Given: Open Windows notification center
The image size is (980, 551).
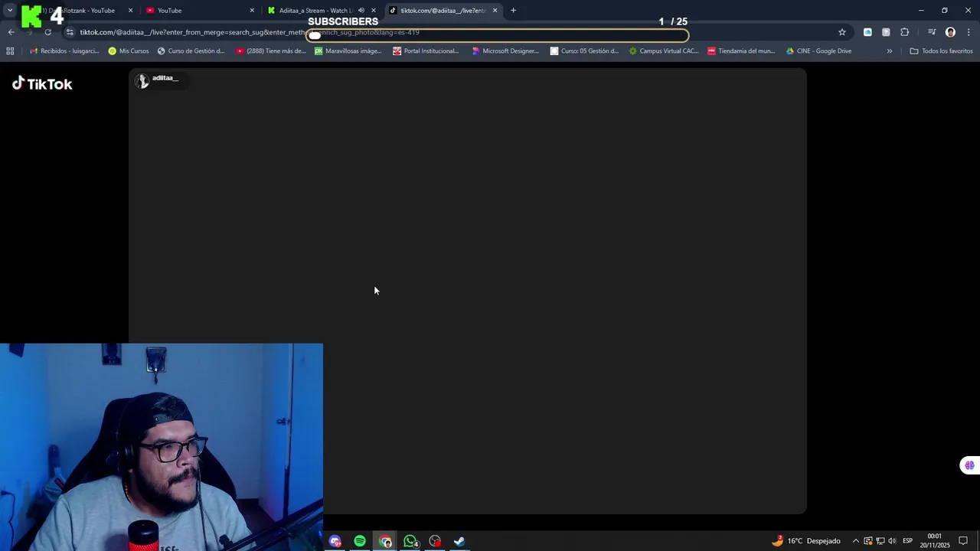Looking at the screenshot, I should 963,541.
